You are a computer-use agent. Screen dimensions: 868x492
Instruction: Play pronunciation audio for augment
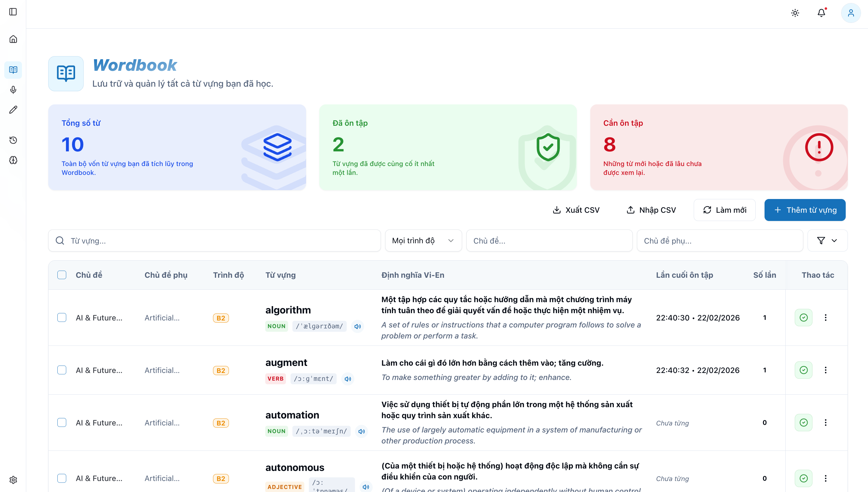(348, 379)
